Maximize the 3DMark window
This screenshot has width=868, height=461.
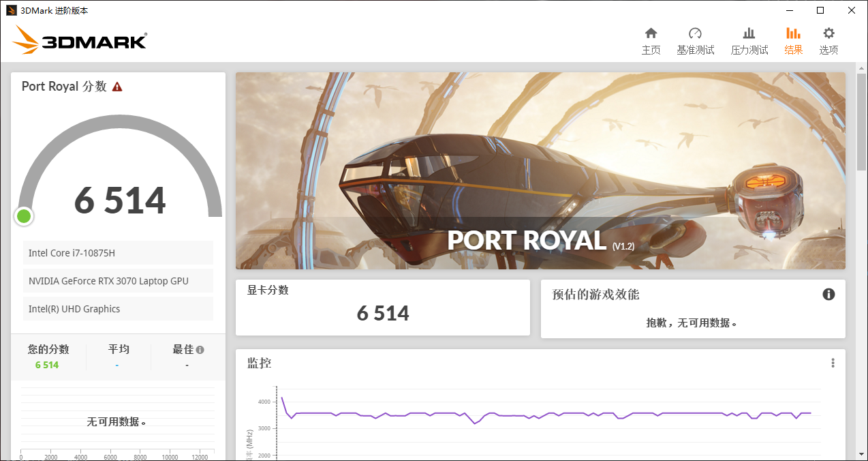pos(820,10)
